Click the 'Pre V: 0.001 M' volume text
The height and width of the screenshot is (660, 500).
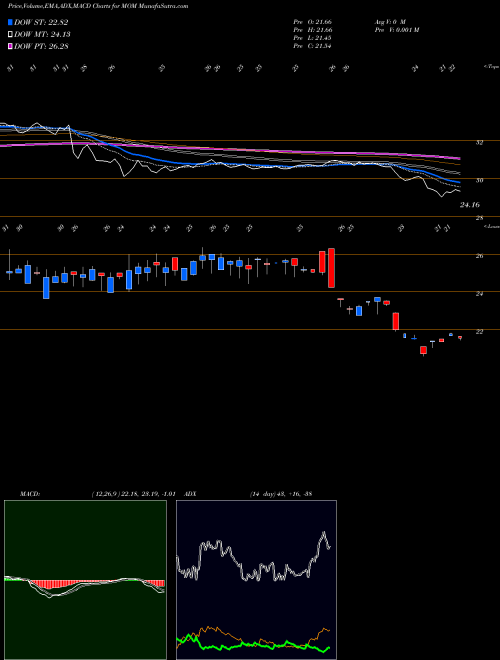[x=396, y=30]
